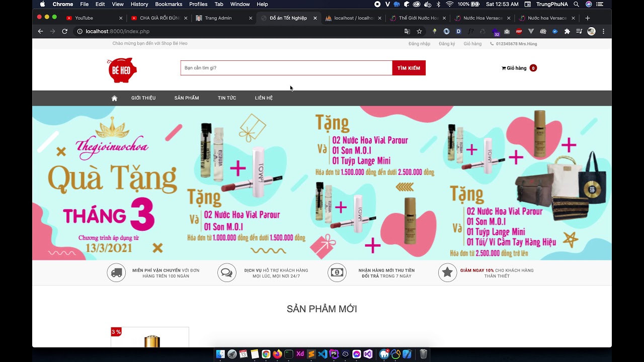Open the home icon in navigation bar
This screenshot has height=362, width=644.
click(x=114, y=98)
